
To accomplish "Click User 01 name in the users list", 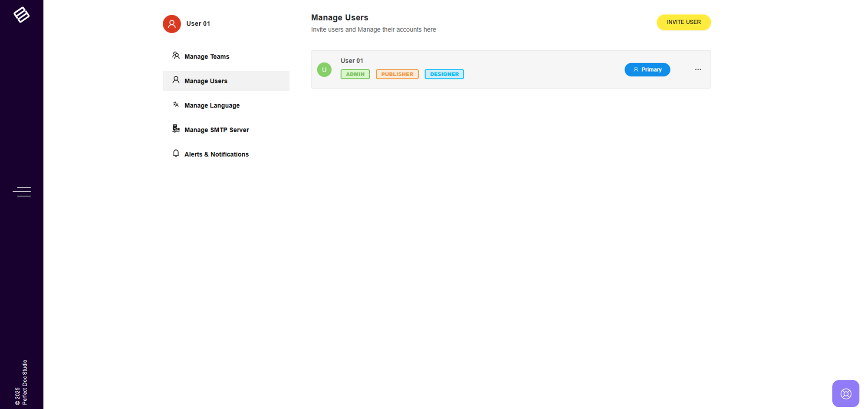I will point(352,61).
